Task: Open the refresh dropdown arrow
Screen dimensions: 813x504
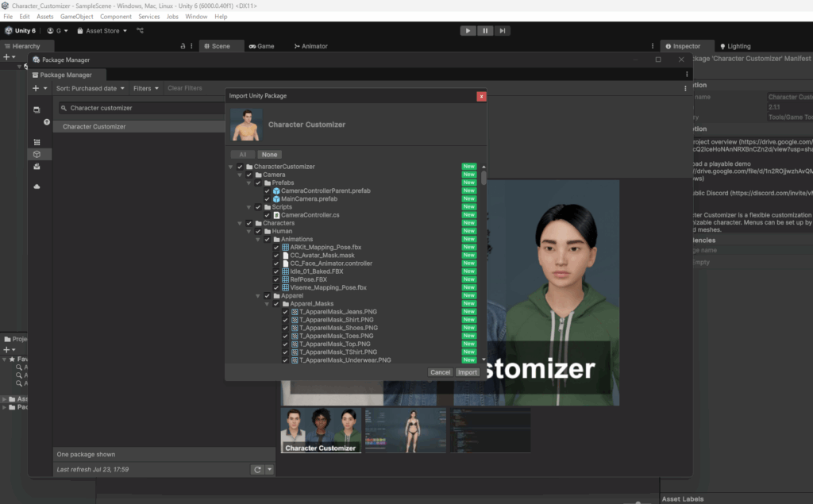Action: pos(269,469)
